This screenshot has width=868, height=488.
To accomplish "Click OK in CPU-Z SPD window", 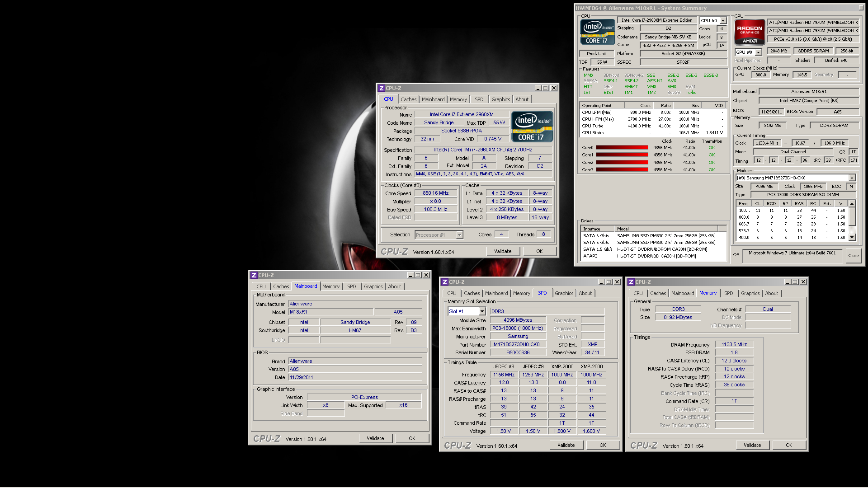I will (603, 446).
